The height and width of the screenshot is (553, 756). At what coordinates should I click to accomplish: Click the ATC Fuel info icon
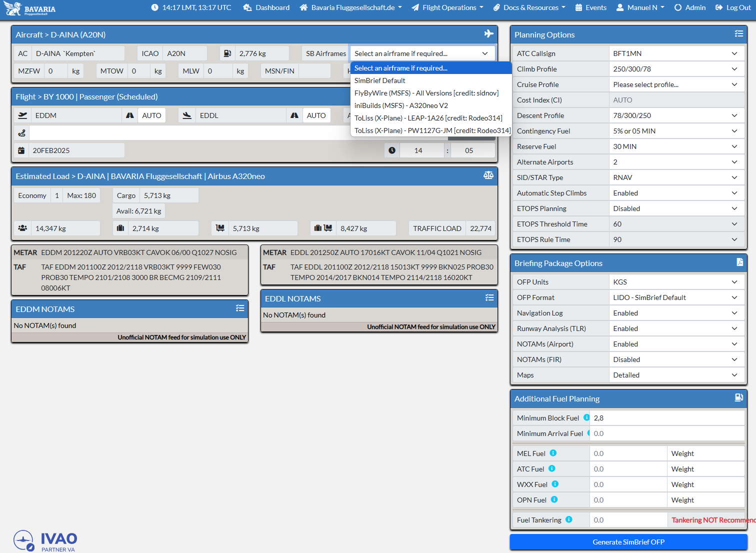[552, 468]
